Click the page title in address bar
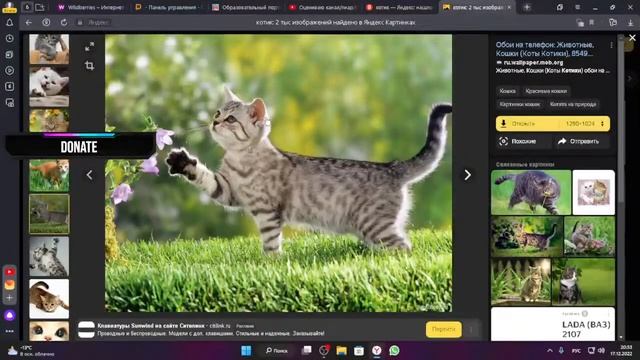This screenshot has height=360, width=640. pyautogui.click(x=336, y=23)
